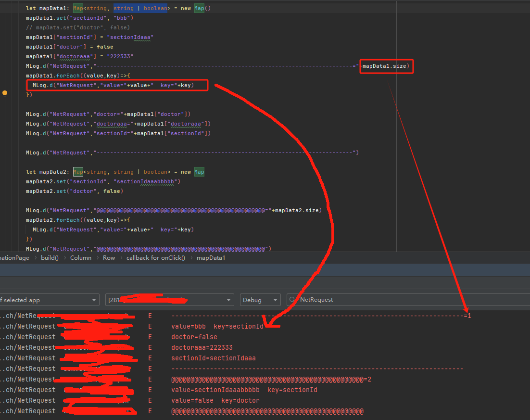Click the highlighted Map type on first line
530x420 pixels.
pos(78,8)
